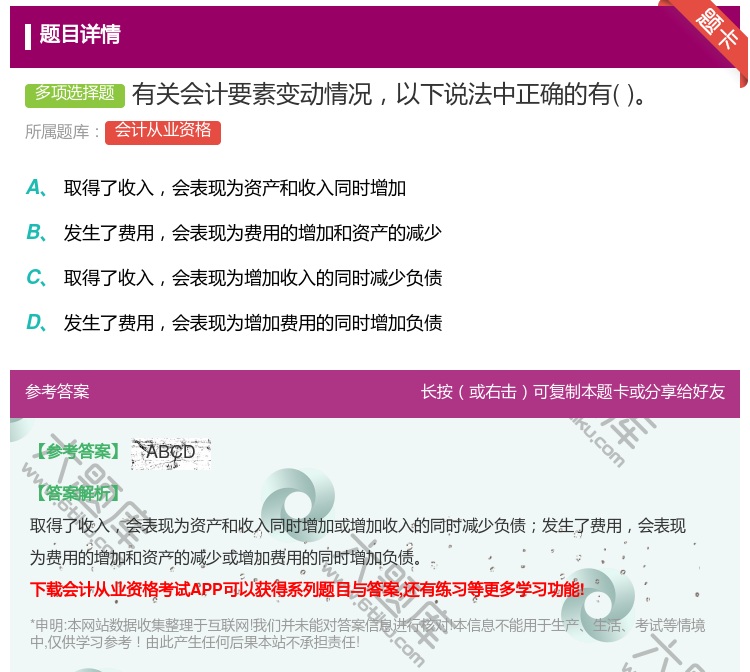Click the 【答案解析】 label
The width and height of the screenshot is (750, 672).
(x=78, y=493)
